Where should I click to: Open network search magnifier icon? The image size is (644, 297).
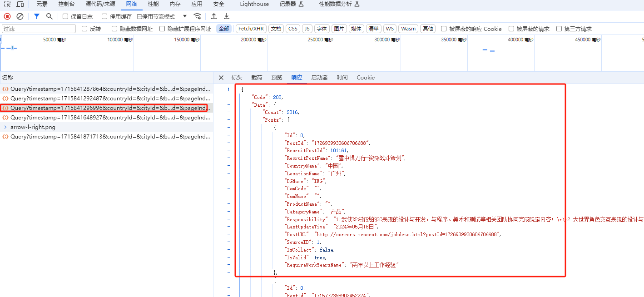(49, 16)
